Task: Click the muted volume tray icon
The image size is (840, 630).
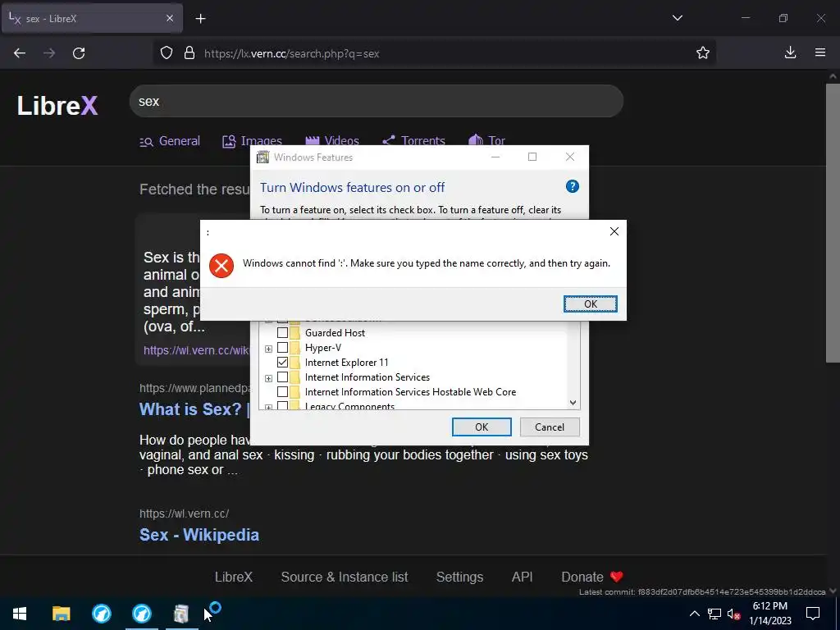Action: pyautogui.click(x=734, y=614)
